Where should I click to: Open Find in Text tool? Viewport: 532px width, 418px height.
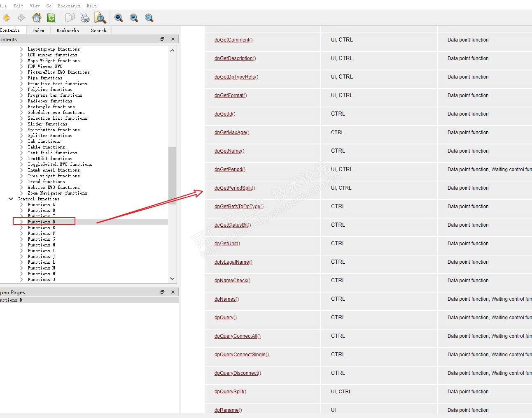coord(100,18)
